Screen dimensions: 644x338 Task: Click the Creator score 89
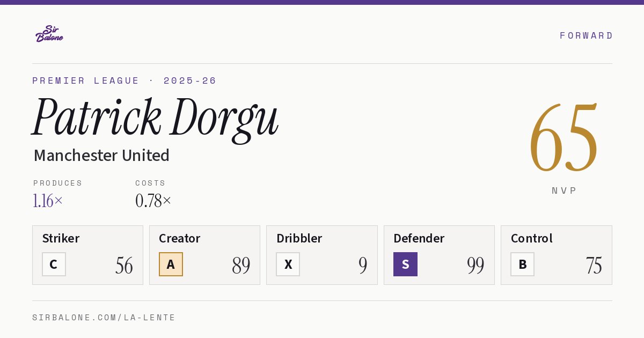pyautogui.click(x=241, y=266)
